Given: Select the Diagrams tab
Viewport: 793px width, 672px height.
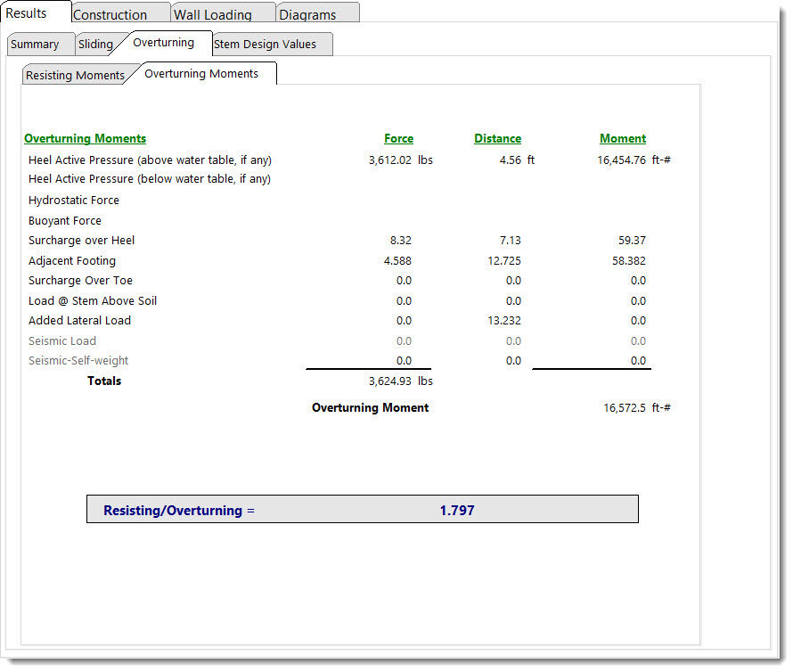Looking at the screenshot, I should pyautogui.click(x=307, y=14).
